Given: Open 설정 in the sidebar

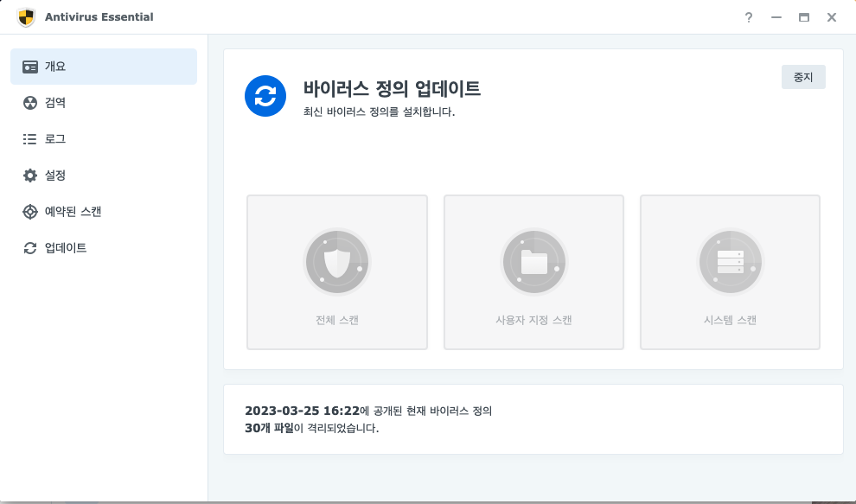Looking at the screenshot, I should pyautogui.click(x=104, y=175).
